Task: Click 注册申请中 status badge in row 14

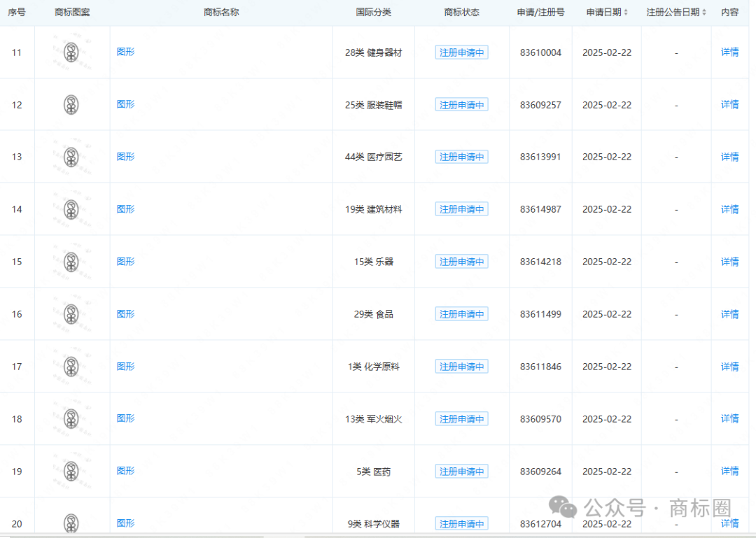Action: (461, 209)
